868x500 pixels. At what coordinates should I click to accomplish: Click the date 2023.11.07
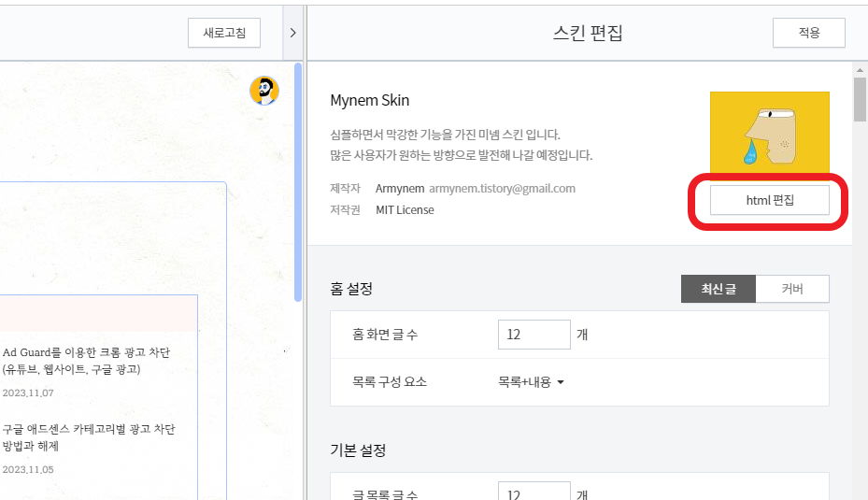[28, 393]
